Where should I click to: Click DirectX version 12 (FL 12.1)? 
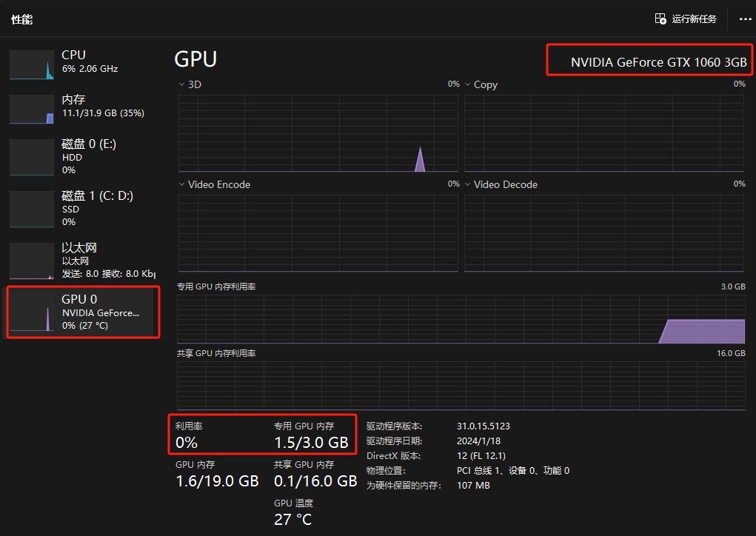tap(481, 456)
